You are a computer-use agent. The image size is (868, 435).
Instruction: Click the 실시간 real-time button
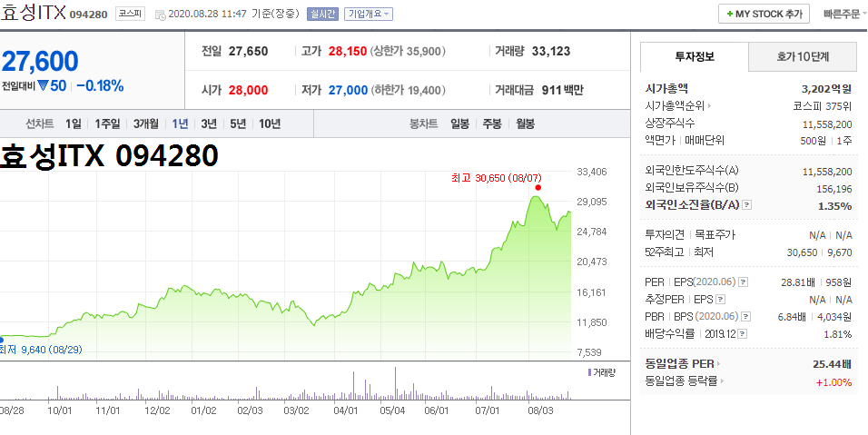[x=322, y=14]
